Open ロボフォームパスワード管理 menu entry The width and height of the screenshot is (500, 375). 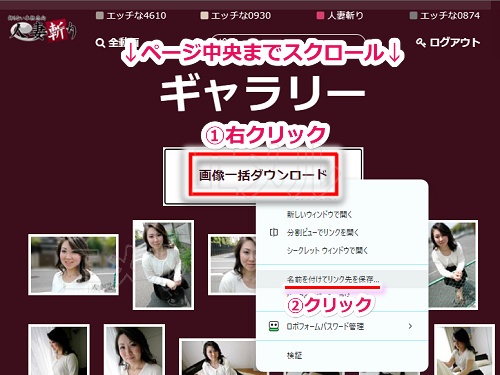click(x=342, y=326)
